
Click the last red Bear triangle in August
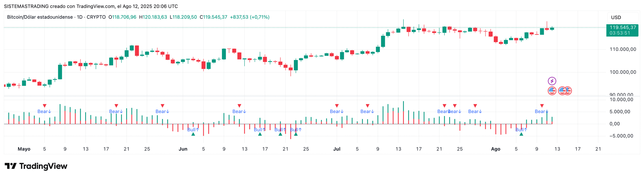pos(542,106)
